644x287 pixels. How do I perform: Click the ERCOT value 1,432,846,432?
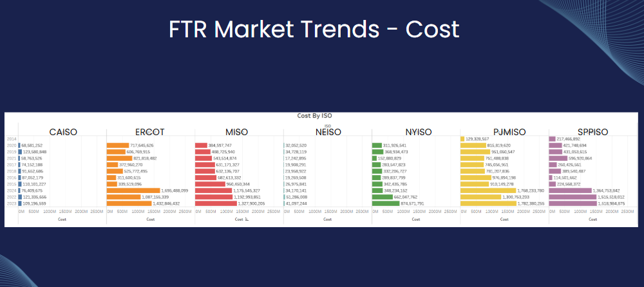166,203
